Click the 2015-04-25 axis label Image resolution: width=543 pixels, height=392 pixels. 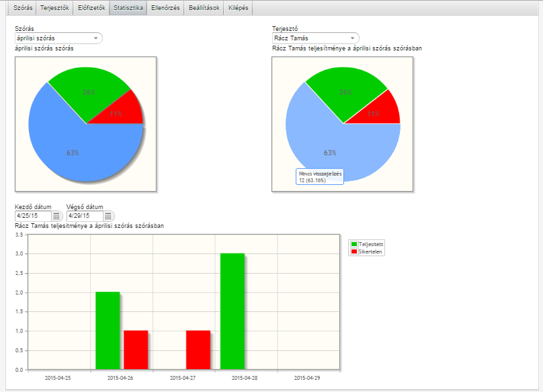coord(58,378)
